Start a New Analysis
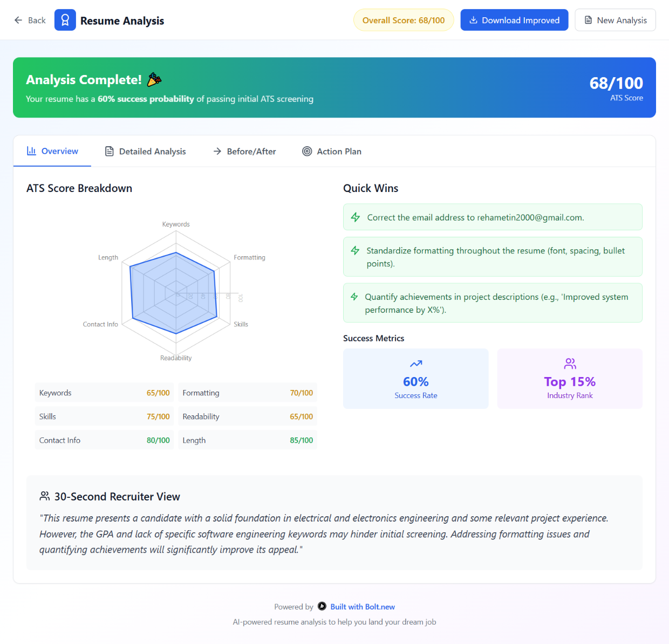The height and width of the screenshot is (644, 669). (615, 20)
